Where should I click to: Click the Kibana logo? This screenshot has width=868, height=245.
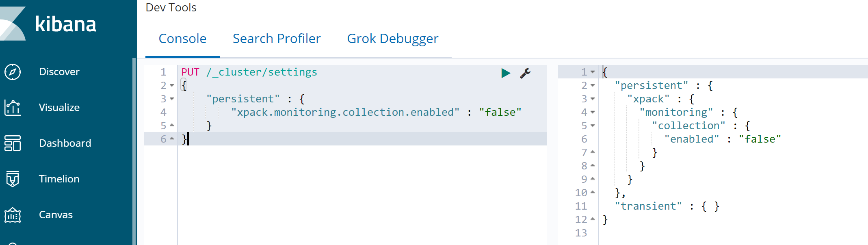point(49,24)
